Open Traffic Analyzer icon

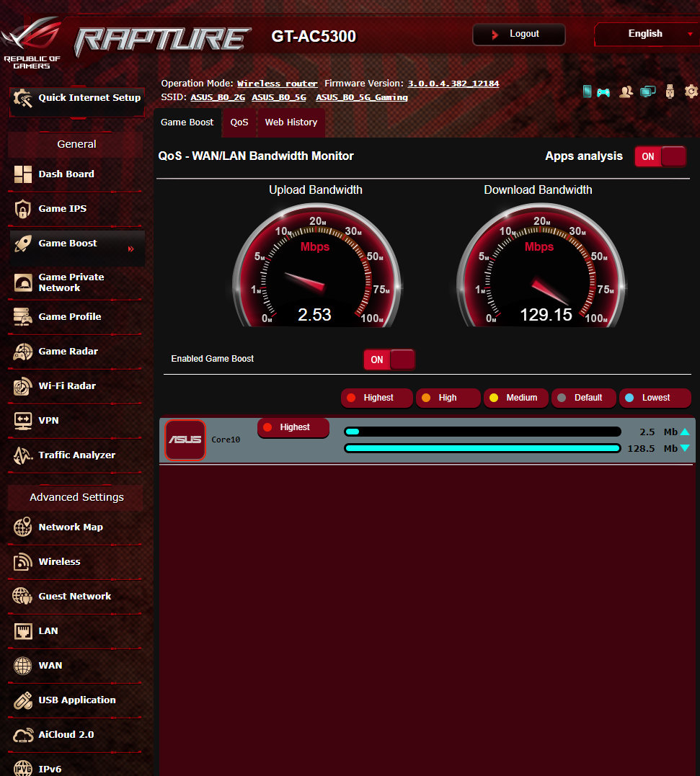point(23,455)
